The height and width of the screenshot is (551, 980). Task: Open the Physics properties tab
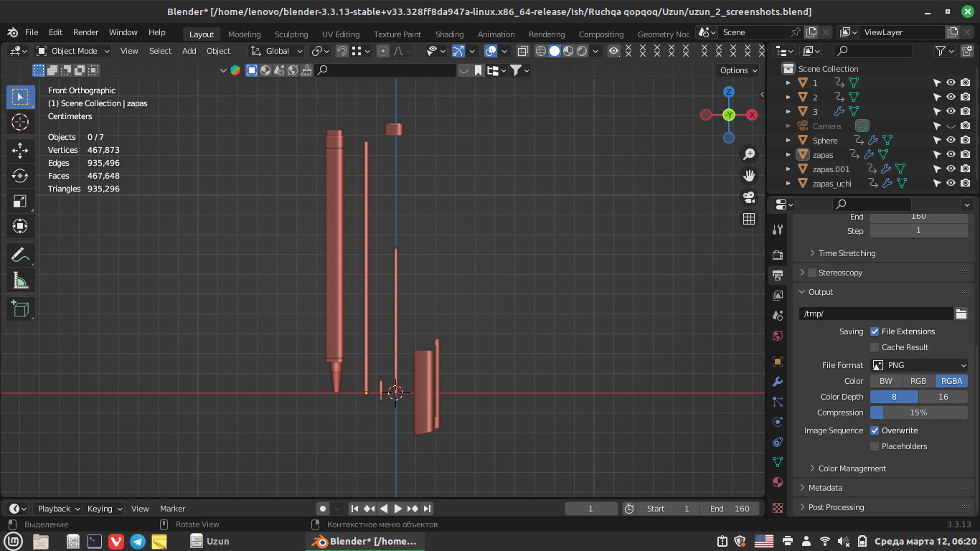click(778, 422)
